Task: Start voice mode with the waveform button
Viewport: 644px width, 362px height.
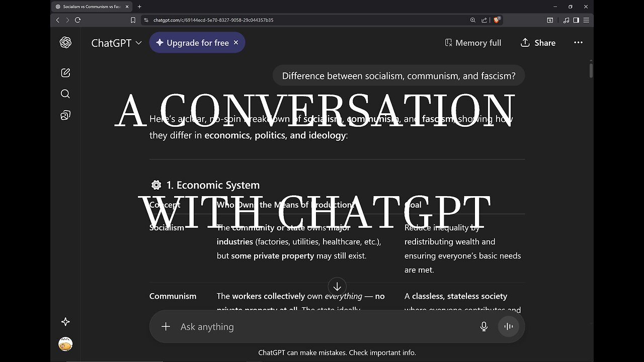Action: click(509, 327)
